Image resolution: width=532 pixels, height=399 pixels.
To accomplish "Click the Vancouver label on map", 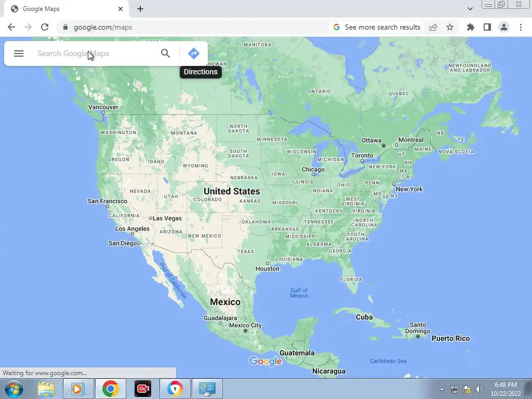I will [103, 107].
